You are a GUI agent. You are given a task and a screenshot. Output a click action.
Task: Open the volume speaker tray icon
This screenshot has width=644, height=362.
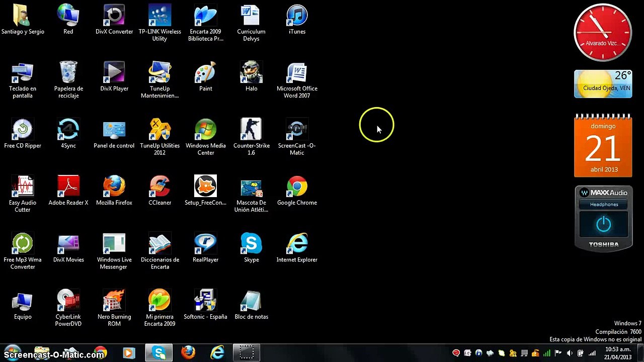(x=570, y=353)
